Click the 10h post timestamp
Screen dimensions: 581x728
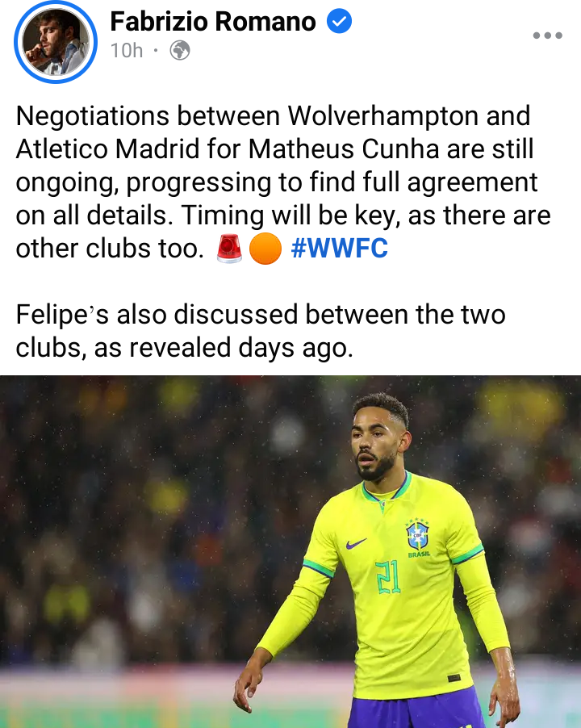(x=126, y=50)
